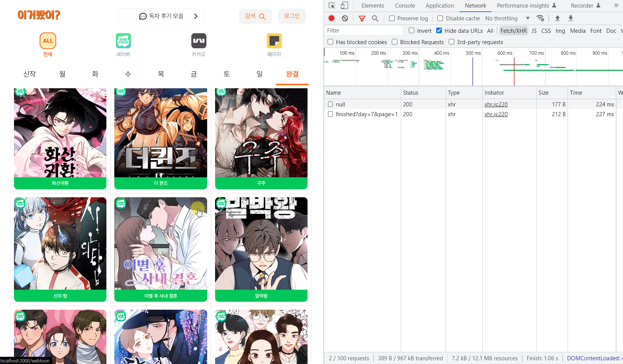The image size is (623, 364).
Task: Filter requests by Media type
Action: [578, 31]
